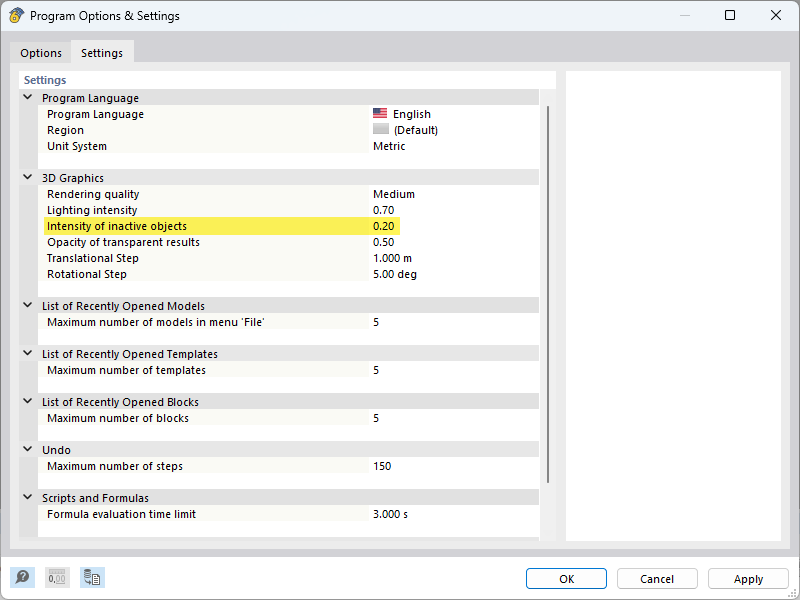This screenshot has width=800, height=600.
Task: Collapse List of Recently Opened Models
Action: click(x=28, y=306)
